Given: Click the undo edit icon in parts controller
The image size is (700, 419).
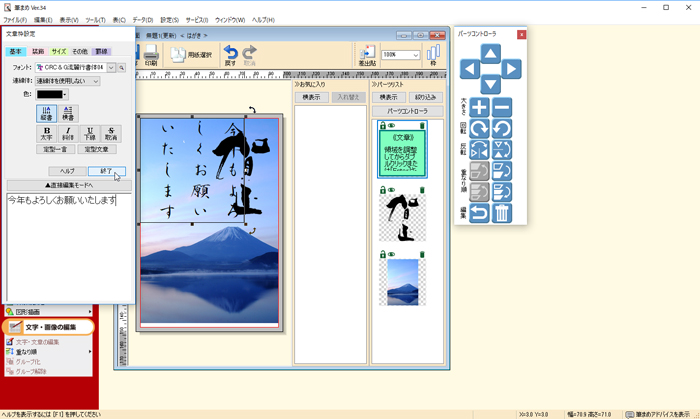Looking at the screenshot, I should pyautogui.click(x=480, y=213).
